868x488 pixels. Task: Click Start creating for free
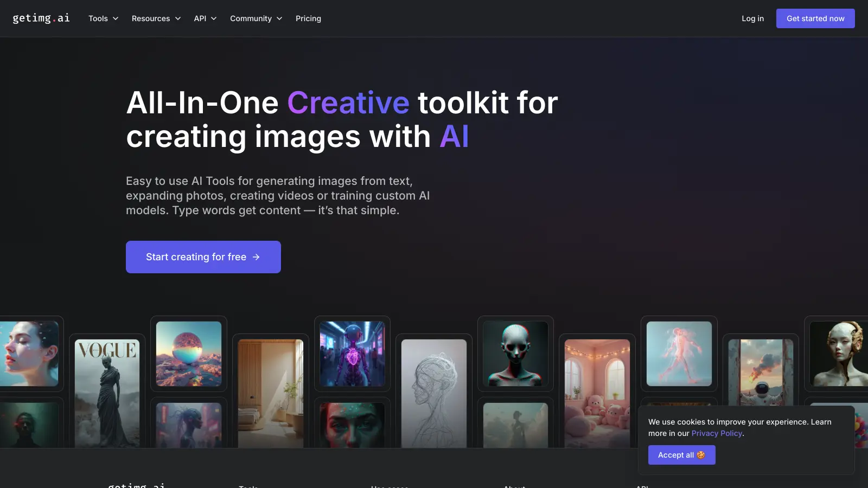pyautogui.click(x=203, y=256)
